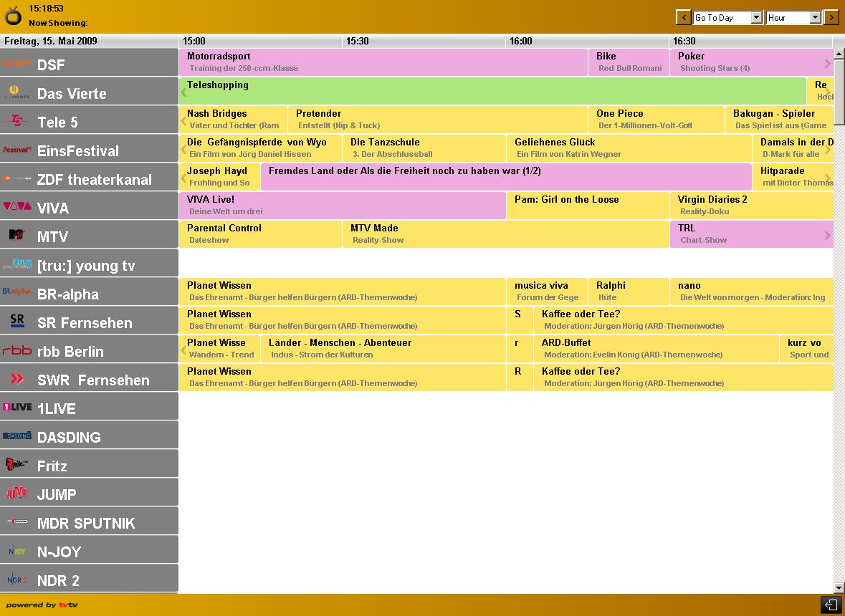Click the powered by tvtv link
Image resolution: width=845 pixels, height=616 pixels.
click(42, 605)
